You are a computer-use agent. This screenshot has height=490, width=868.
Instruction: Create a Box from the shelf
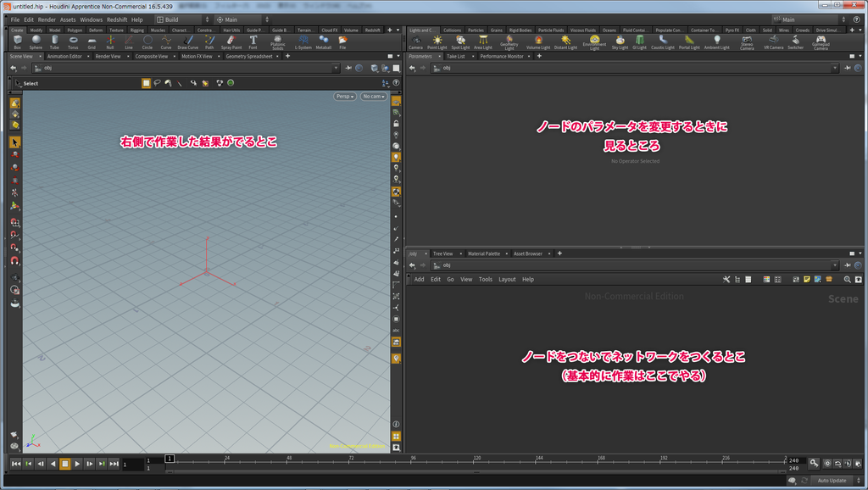17,42
